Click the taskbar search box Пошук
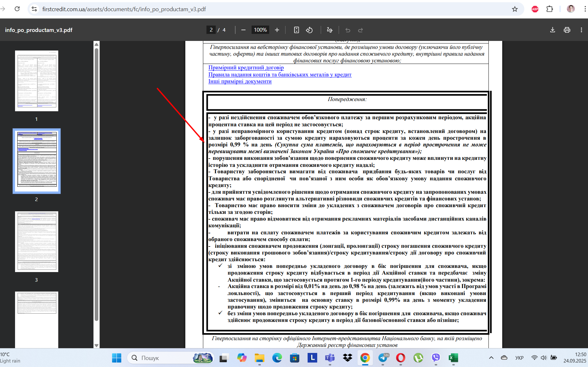The image size is (588, 367). [171, 358]
